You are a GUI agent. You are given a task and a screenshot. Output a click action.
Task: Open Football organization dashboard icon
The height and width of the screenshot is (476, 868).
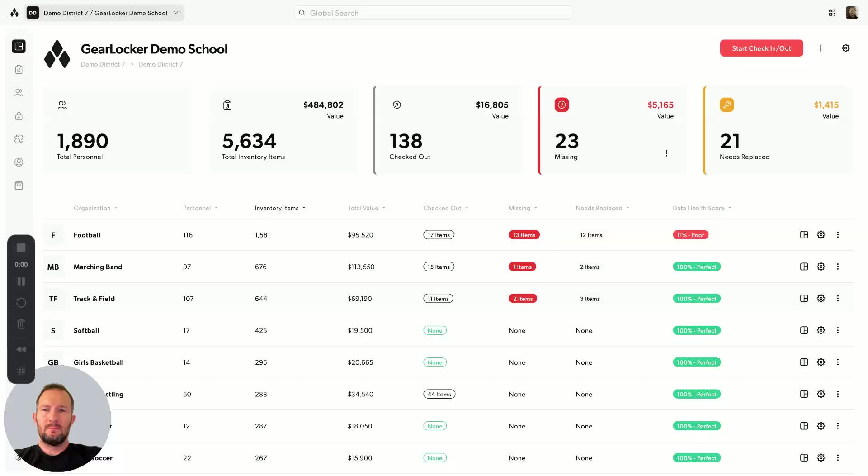(x=804, y=235)
